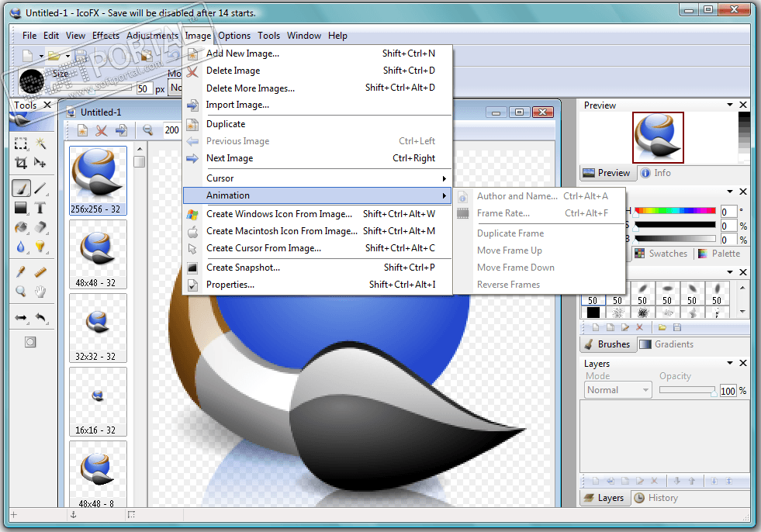This screenshot has width=761, height=532.
Task: Click import image icon in document toolbar
Action: point(121,130)
